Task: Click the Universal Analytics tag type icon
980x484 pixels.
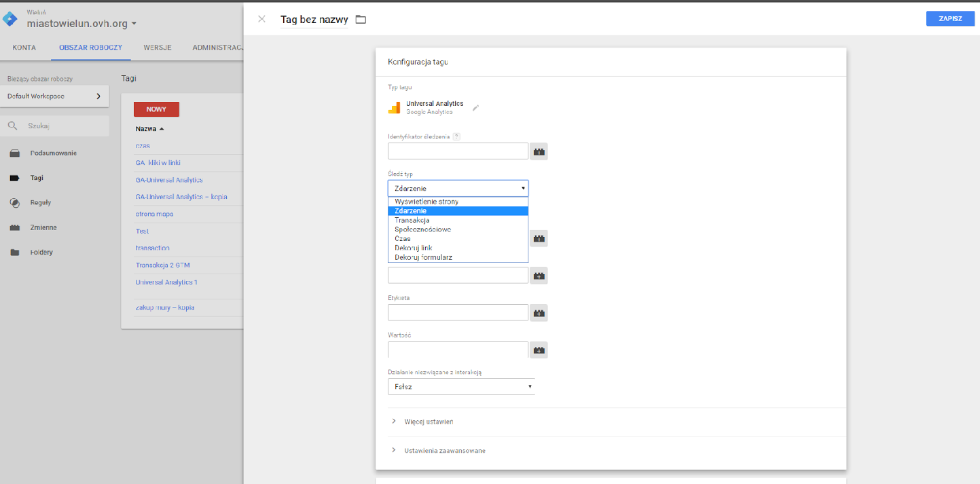Action: [394, 108]
